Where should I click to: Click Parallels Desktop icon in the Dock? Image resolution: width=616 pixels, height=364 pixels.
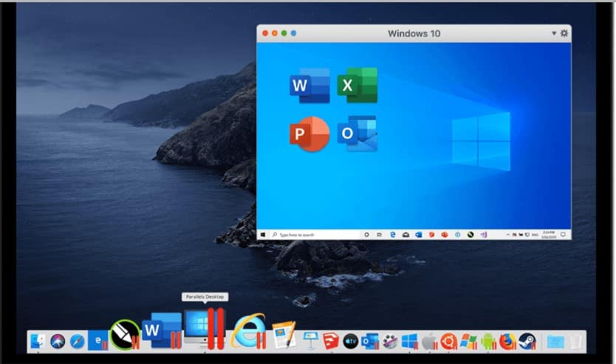pos(205,329)
